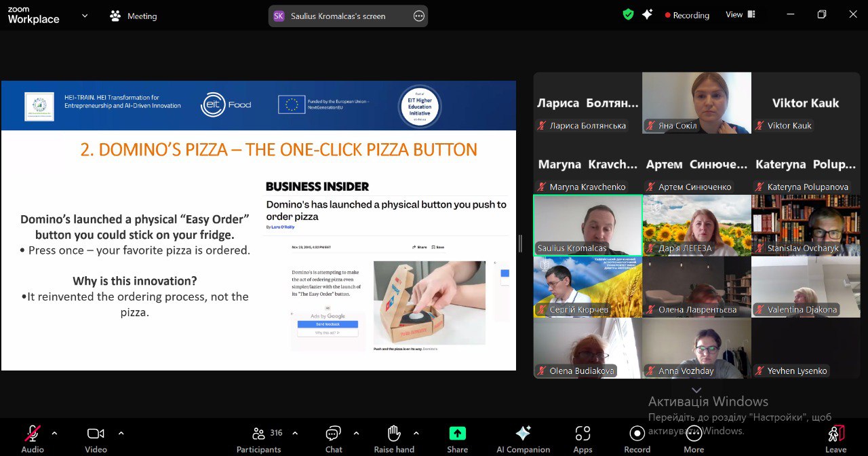Image resolution: width=868 pixels, height=456 pixels.
Task: Raise hand in the meeting
Action: (x=394, y=438)
